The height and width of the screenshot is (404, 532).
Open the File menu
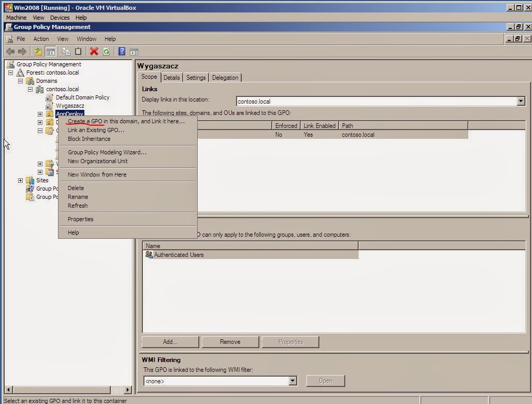[21, 39]
